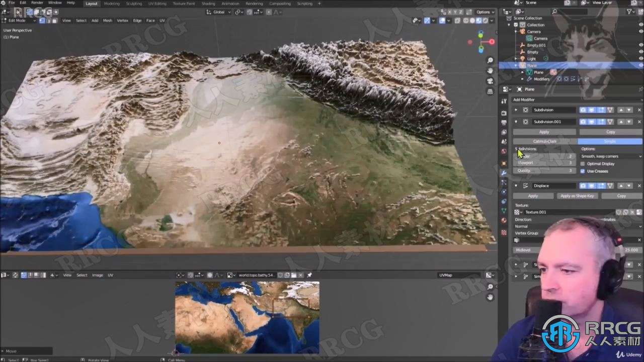Open the Material properties tab icon
Image resolution: width=644 pixels, height=362 pixels.
click(x=504, y=220)
